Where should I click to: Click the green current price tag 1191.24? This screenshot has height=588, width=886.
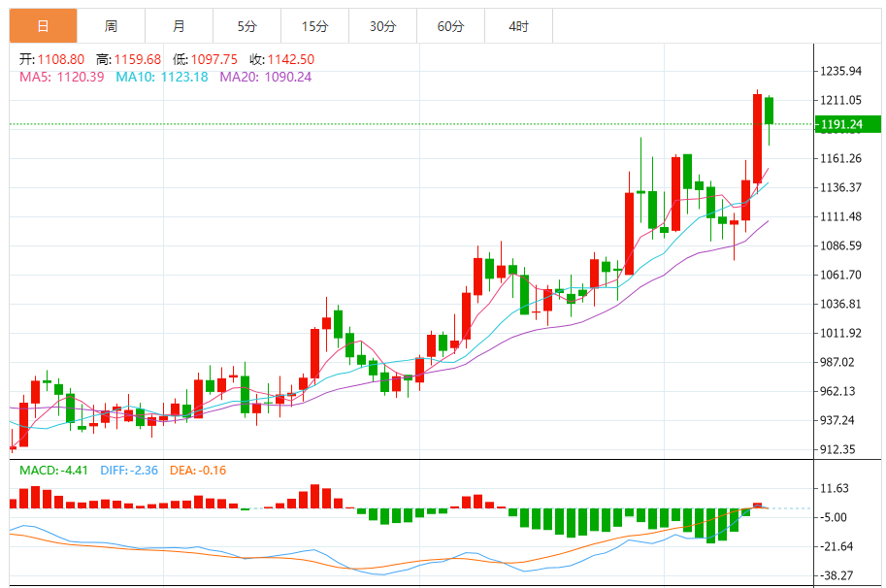point(847,124)
